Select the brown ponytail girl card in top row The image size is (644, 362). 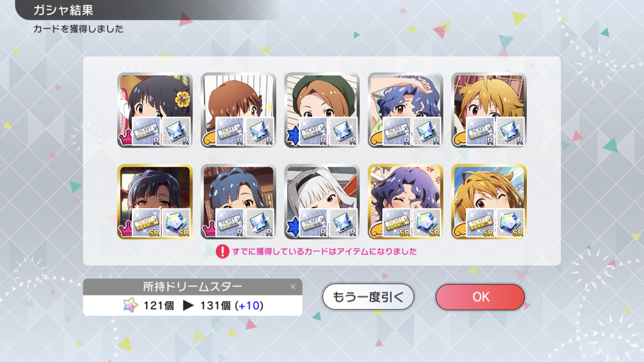(238, 110)
